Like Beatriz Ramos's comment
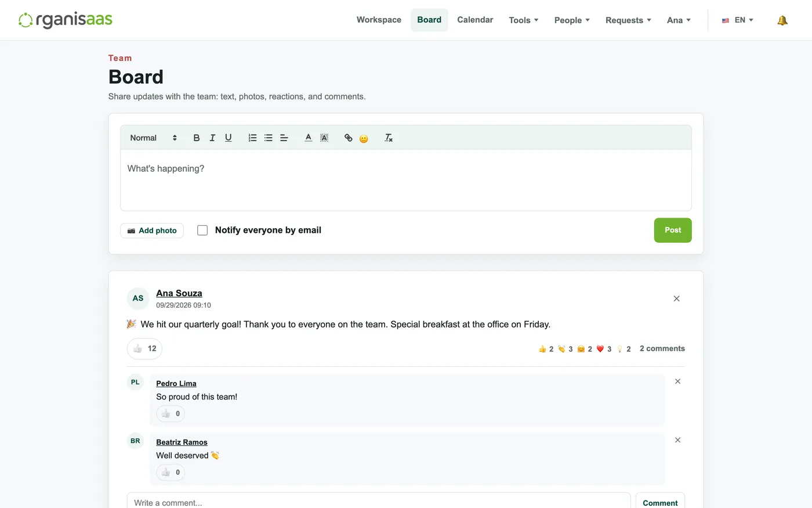812x508 pixels. (x=171, y=472)
